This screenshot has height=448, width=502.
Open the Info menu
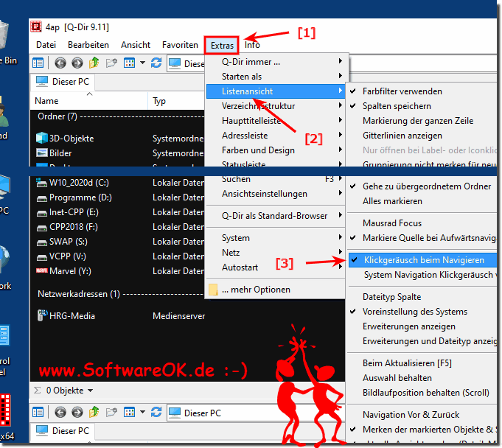pos(252,45)
